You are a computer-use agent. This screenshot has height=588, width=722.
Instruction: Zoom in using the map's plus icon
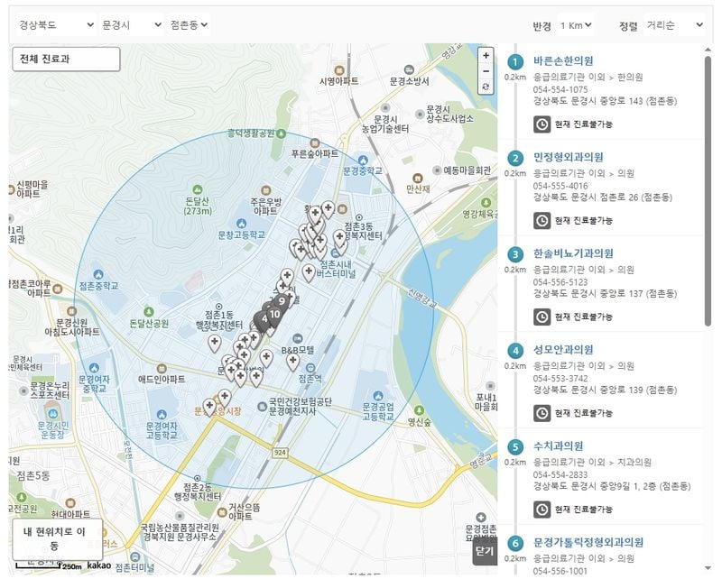(x=484, y=53)
